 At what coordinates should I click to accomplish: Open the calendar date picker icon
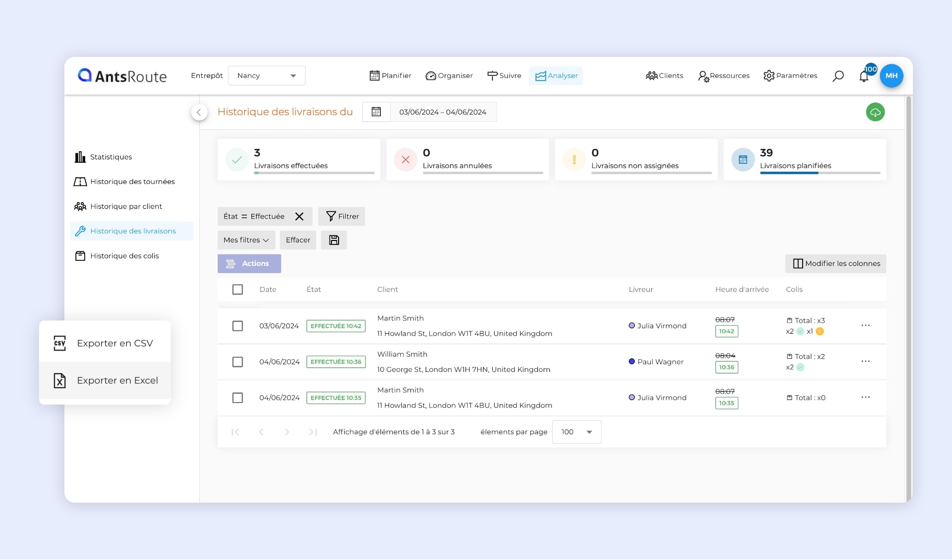[376, 112]
